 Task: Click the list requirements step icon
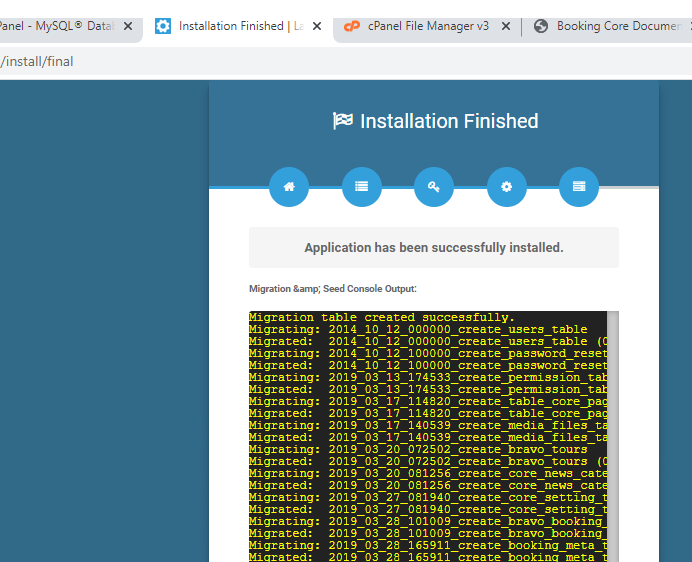(362, 187)
